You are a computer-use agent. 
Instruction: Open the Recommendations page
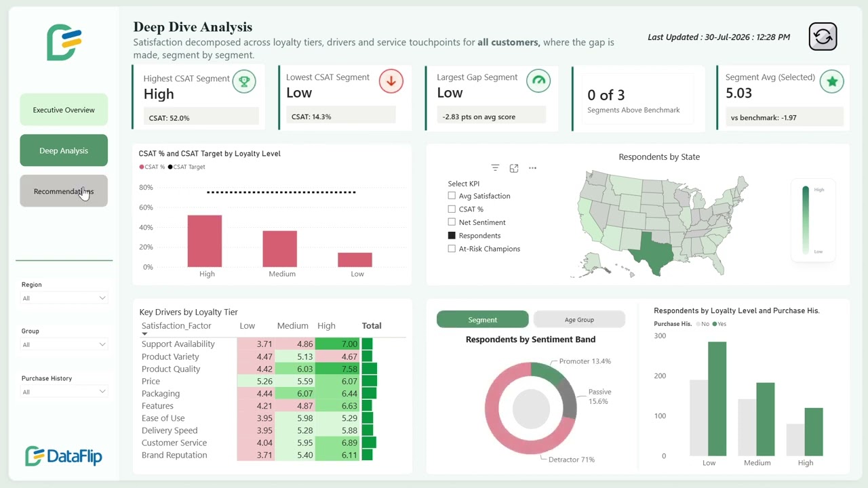point(64,191)
